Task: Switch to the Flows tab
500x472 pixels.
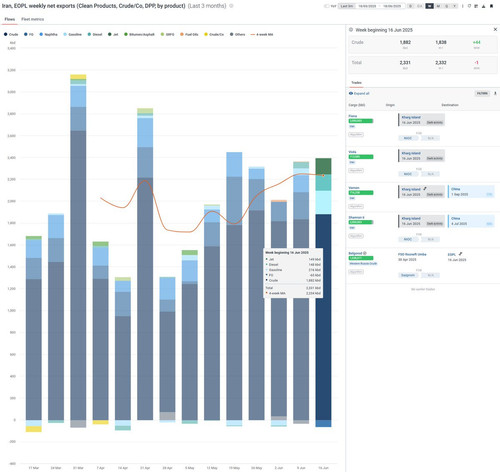Action: 10,19
